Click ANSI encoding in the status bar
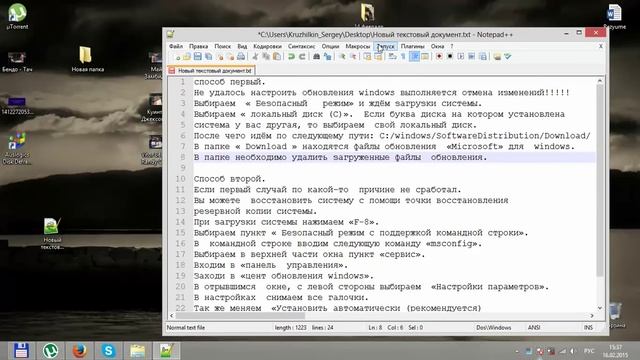Viewport: 640px width, 360px height. tap(534, 327)
